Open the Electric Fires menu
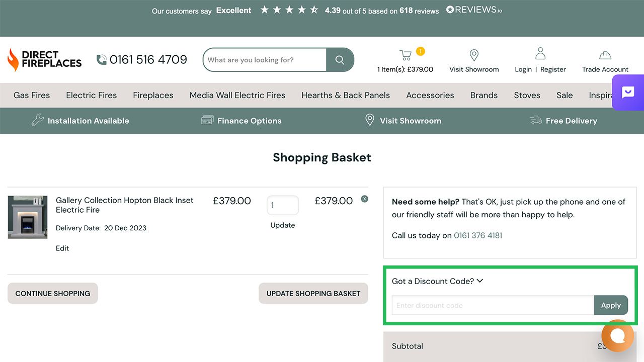Viewport: 644px width, 362px height. pyautogui.click(x=91, y=95)
